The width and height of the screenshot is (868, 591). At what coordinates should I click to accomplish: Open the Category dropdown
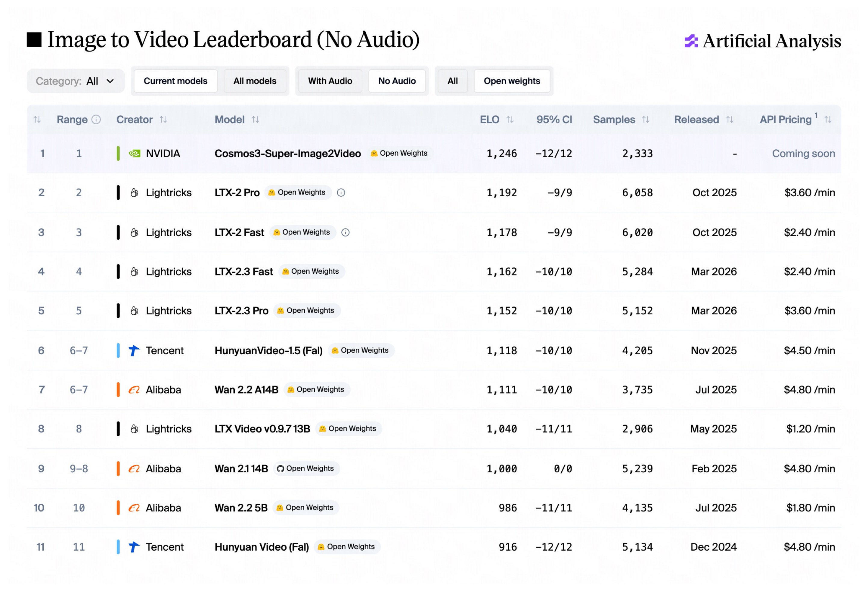(76, 81)
